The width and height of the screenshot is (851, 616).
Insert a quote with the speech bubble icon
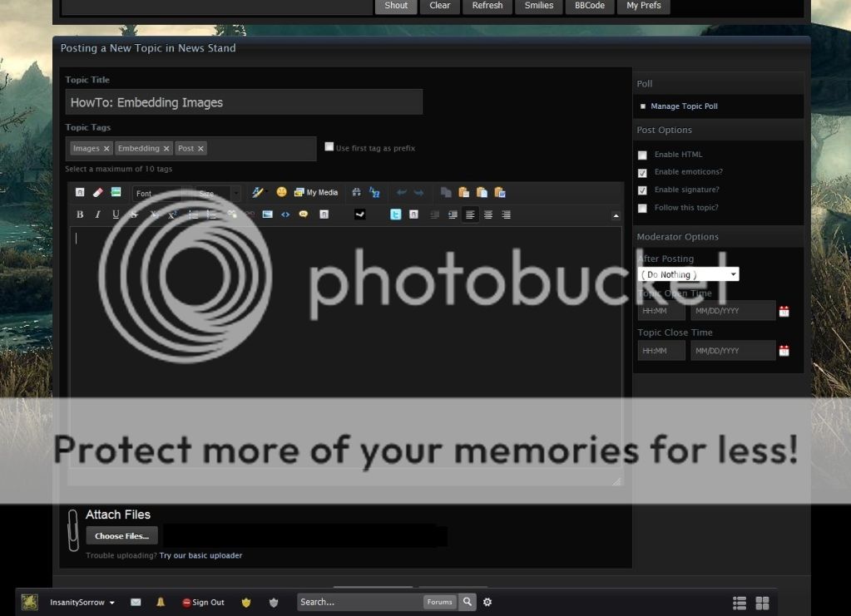coord(304,214)
